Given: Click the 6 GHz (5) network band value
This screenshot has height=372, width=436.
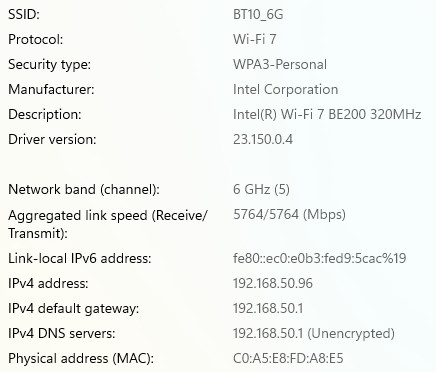Looking at the screenshot, I should click(x=261, y=189).
